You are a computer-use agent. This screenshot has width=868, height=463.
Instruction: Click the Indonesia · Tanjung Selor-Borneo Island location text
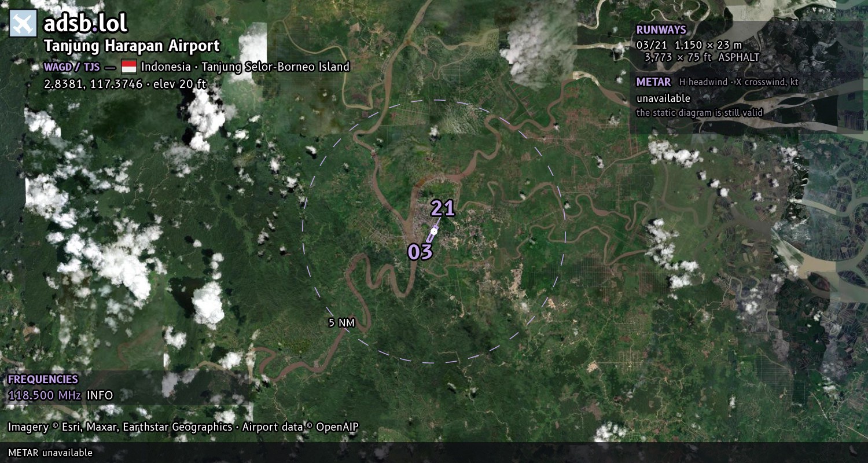coord(245,67)
